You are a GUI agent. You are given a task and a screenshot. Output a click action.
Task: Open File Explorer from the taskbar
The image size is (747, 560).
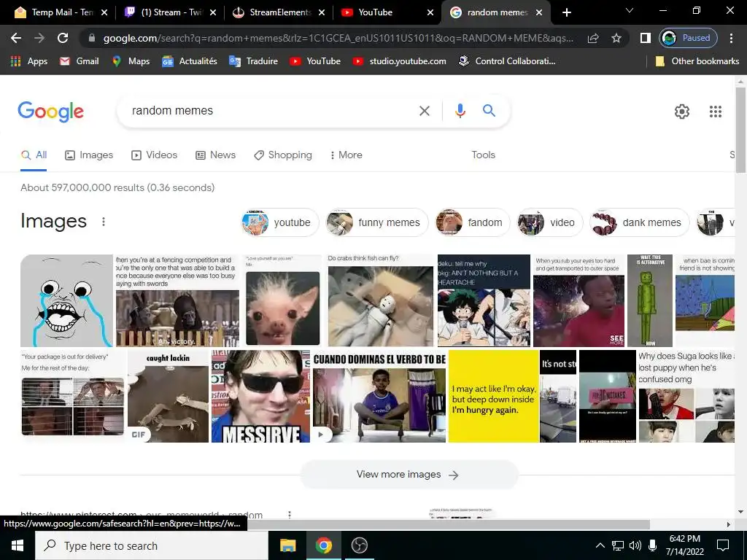287,545
